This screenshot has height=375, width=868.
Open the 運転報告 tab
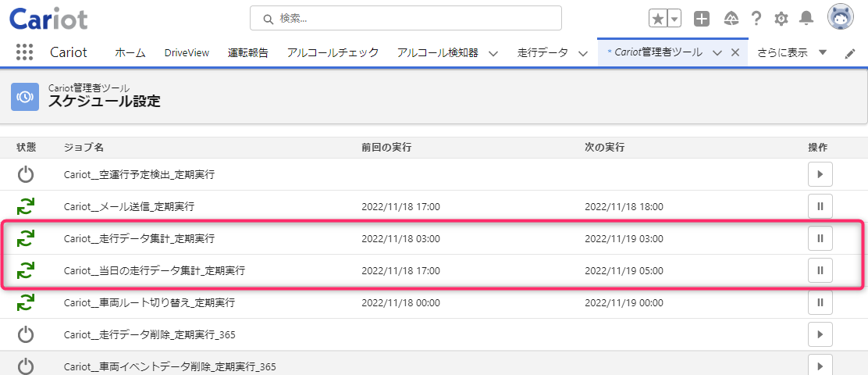(x=248, y=52)
